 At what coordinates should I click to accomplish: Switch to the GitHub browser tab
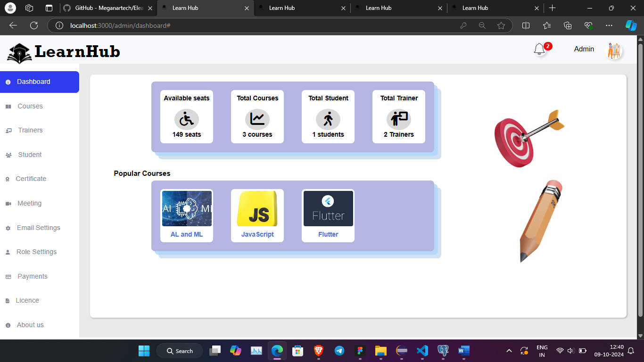[108, 8]
